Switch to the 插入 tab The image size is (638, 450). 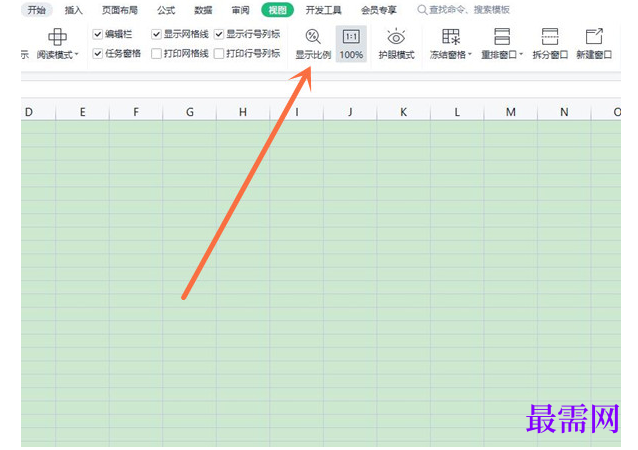coord(74,10)
